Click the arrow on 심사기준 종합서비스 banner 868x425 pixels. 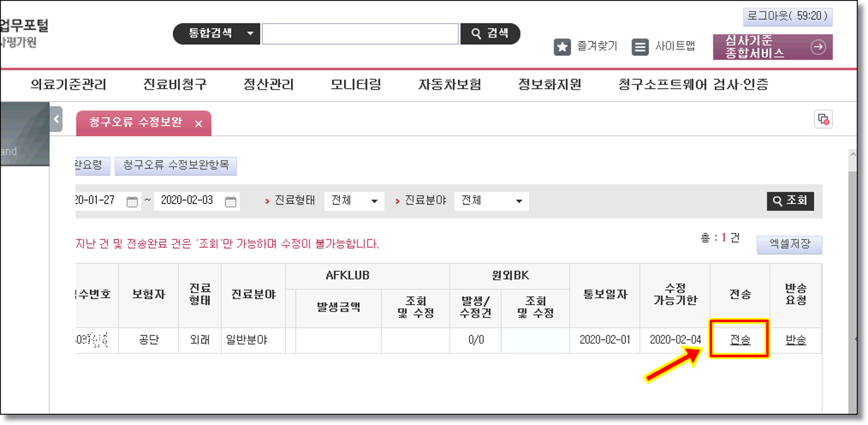[818, 47]
